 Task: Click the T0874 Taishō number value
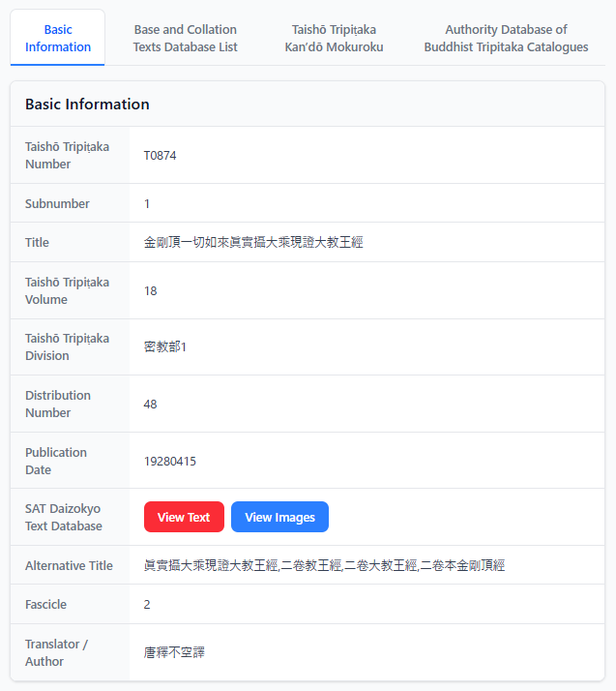click(x=160, y=155)
